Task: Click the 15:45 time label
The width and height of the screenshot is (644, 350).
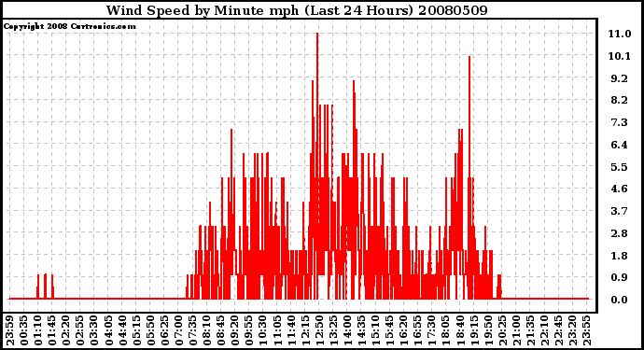Action: click(389, 330)
